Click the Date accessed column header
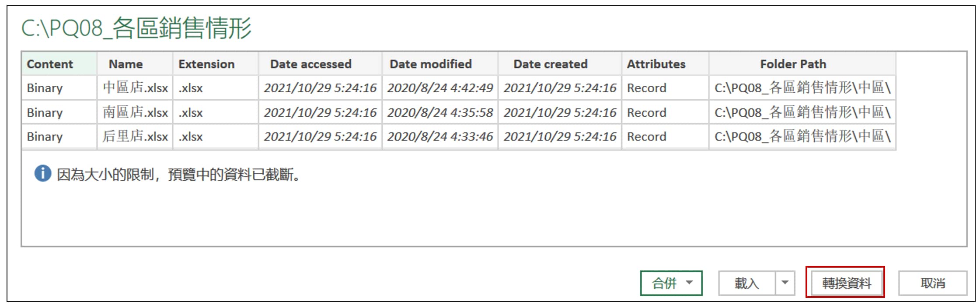The image size is (980, 307). pyautogui.click(x=310, y=64)
